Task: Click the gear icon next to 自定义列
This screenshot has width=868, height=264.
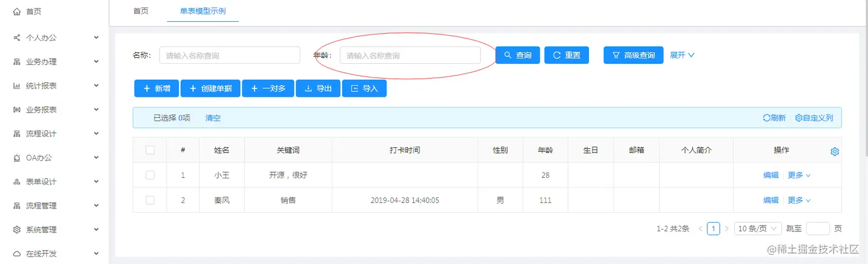Action: coord(799,118)
